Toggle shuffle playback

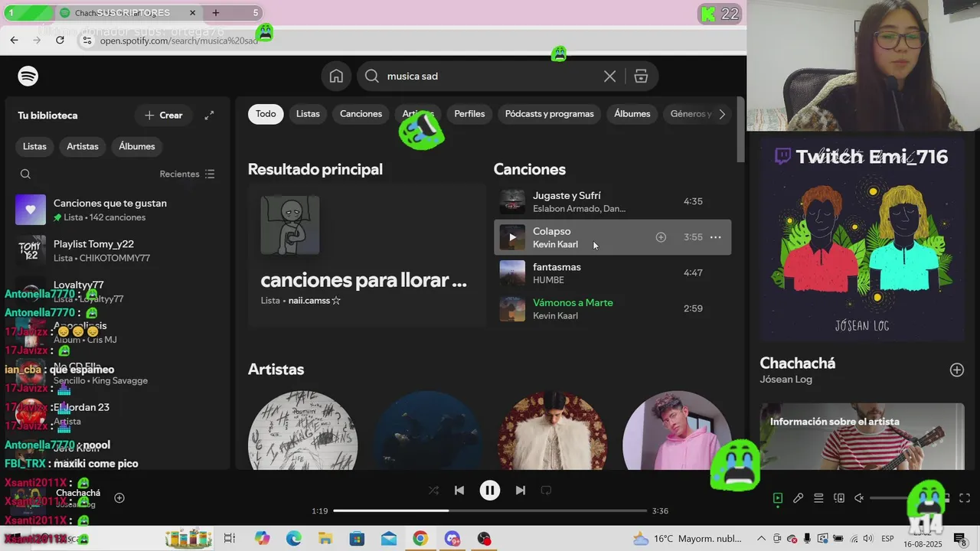point(433,491)
